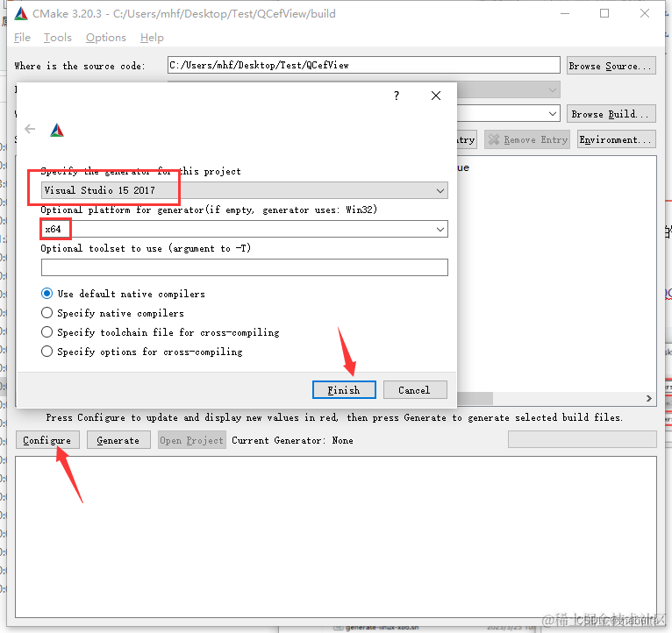672x633 pixels.
Task: Minimize the CMake window
Action: tap(565, 14)
